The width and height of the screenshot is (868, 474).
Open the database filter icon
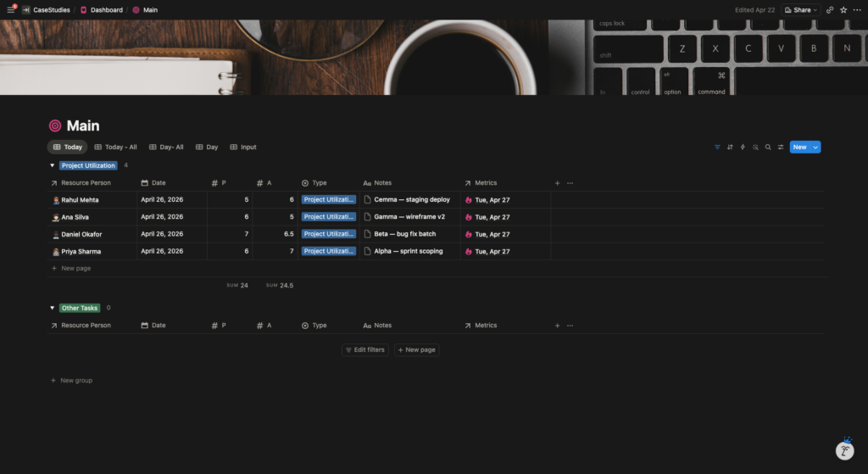(717, 148)
